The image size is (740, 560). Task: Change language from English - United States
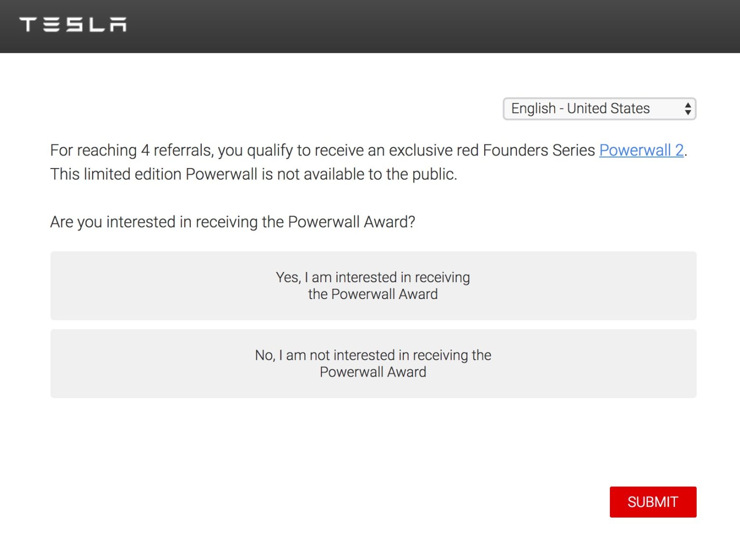click(x=599, y=109)
